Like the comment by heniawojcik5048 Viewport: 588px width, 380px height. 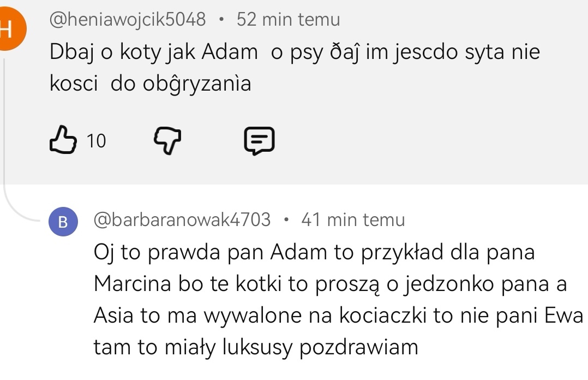(x=63, y=140)
